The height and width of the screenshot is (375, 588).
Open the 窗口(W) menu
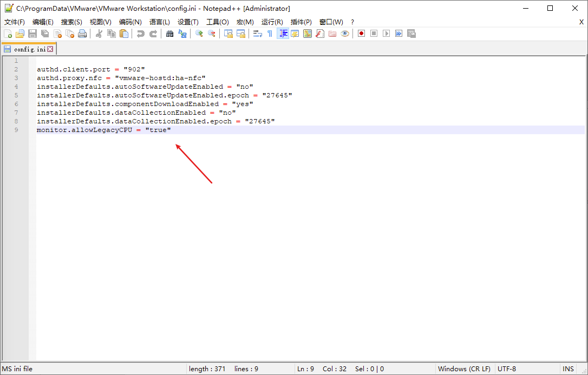331,22
